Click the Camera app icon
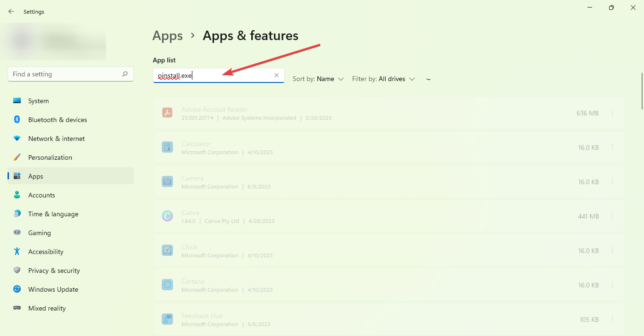 click(x=167, y=181)
